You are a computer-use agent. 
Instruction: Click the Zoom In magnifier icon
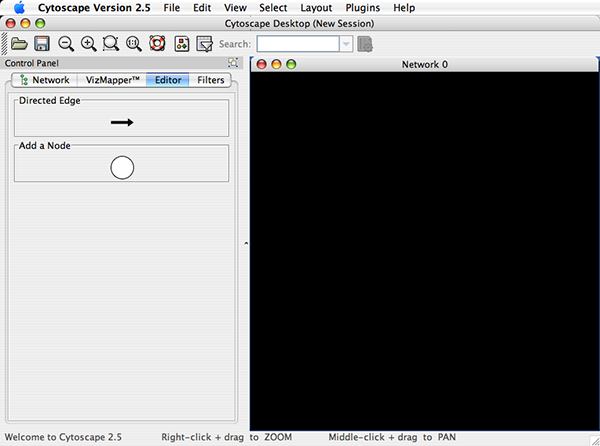point(88,44)
